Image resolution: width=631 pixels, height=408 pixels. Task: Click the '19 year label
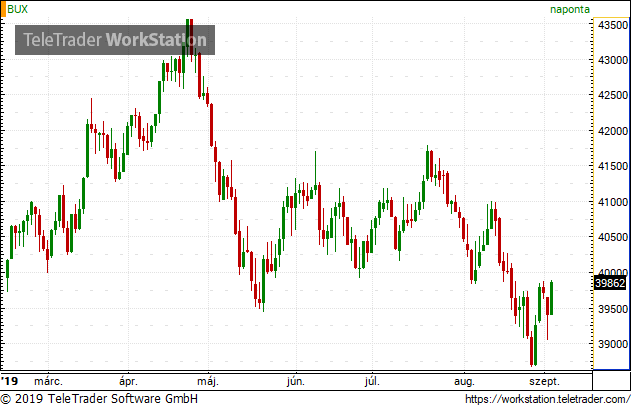pos(10,381)
